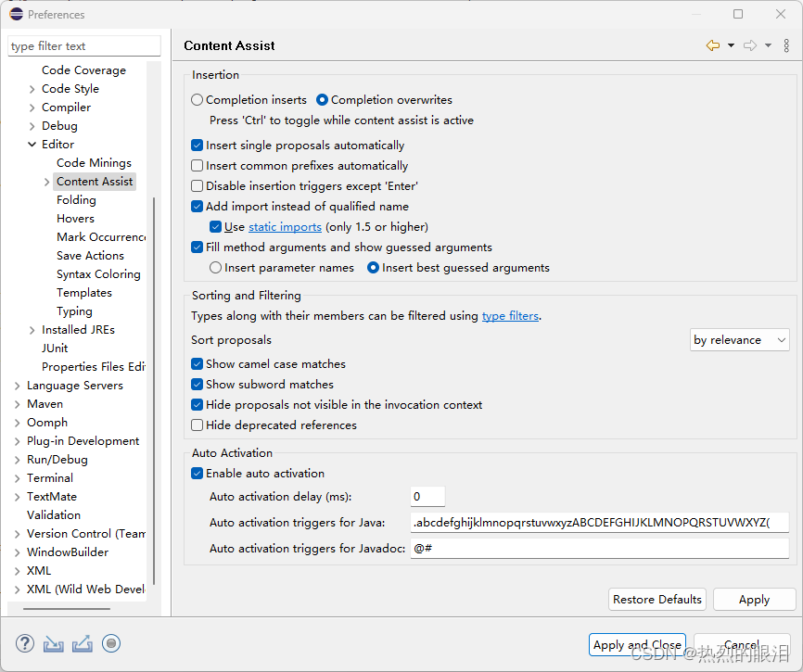Image resolution: width=803 pixels, height=672 pixels.
Task: Click the Oomph preference recorder icon
Action: [x=111, y=643]
